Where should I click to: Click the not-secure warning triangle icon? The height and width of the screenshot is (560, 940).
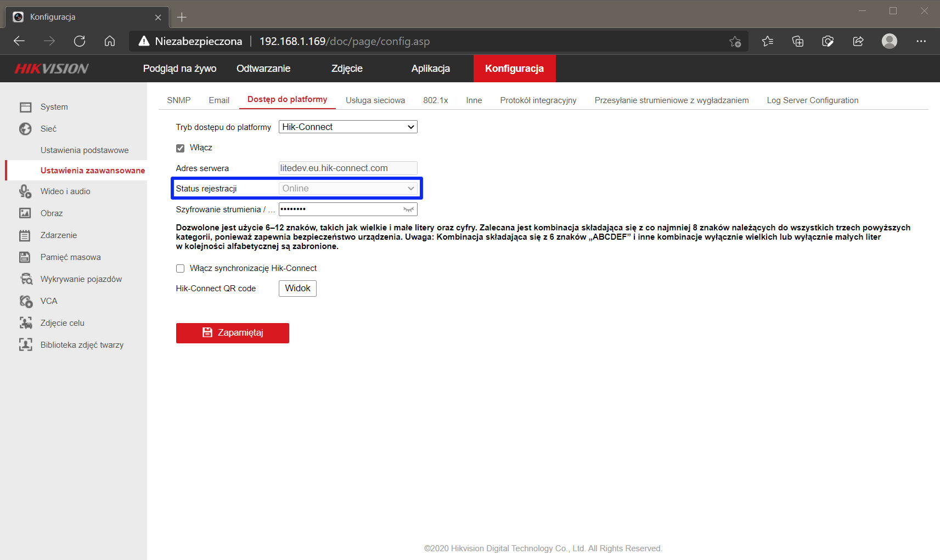pyautogui.click(x=144, y=41)
